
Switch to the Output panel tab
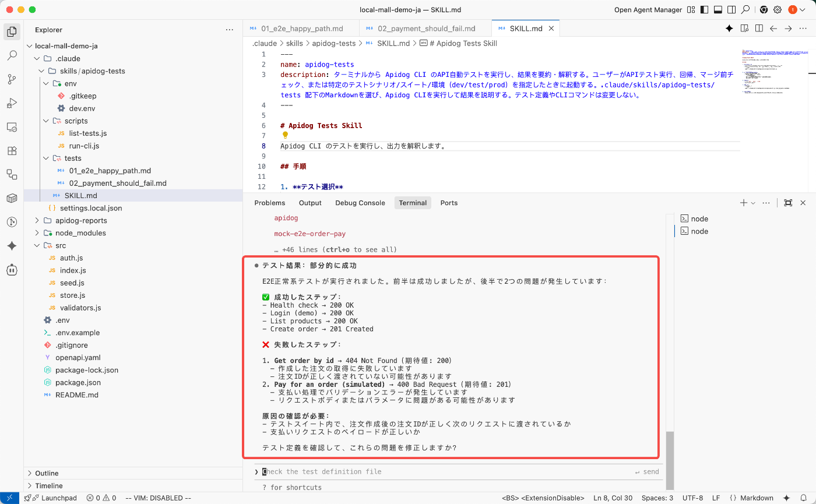pos(310,203)
